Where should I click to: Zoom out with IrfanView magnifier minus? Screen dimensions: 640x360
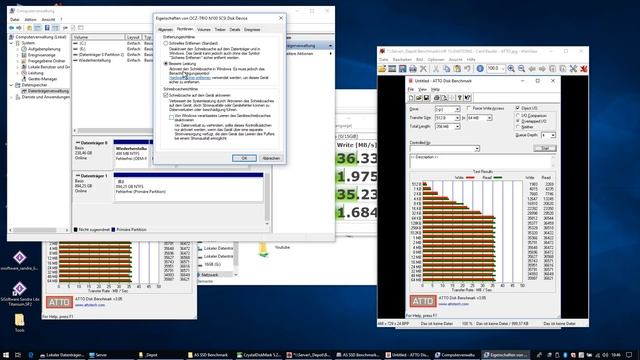tap(521, 69)
